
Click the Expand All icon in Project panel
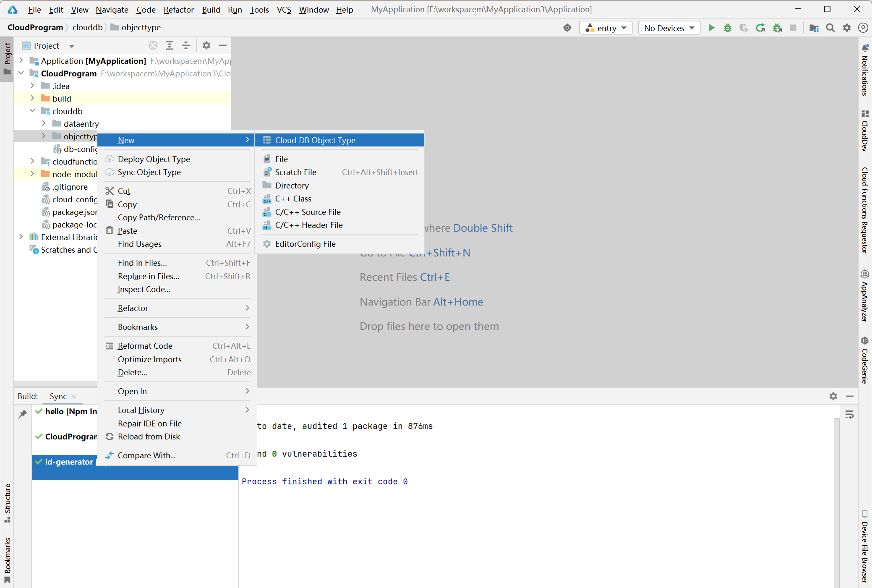(x=170, y=46)
